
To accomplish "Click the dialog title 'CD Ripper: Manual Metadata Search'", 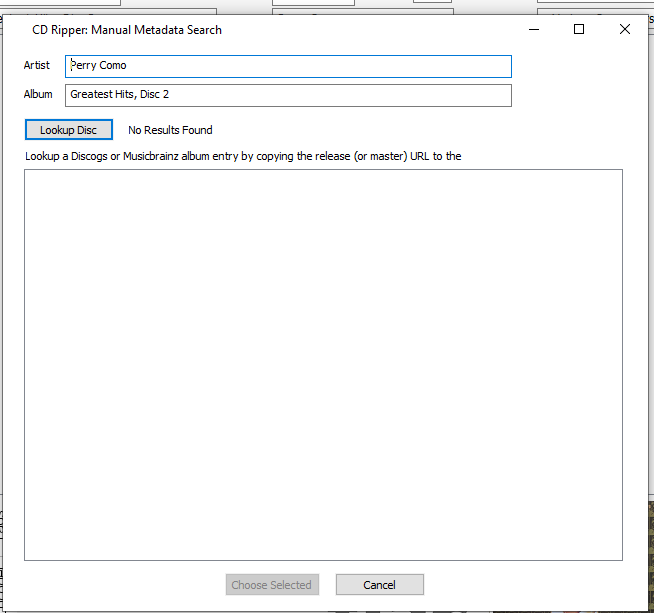I will click(x=127, y=30).
